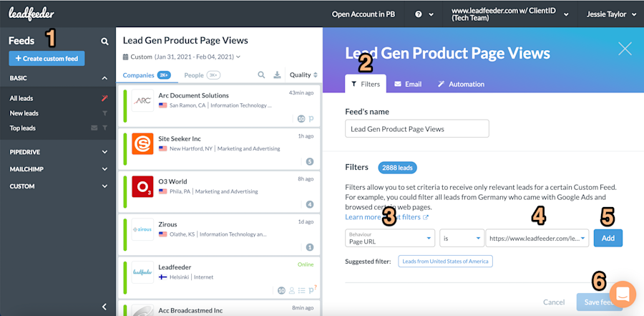644x316 pixels.
Task: Click the Site Seeker Inc logo
Action: [142, 143]
